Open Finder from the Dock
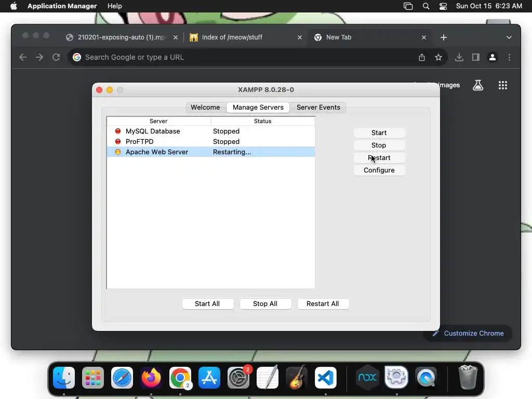 coord(64,378)
